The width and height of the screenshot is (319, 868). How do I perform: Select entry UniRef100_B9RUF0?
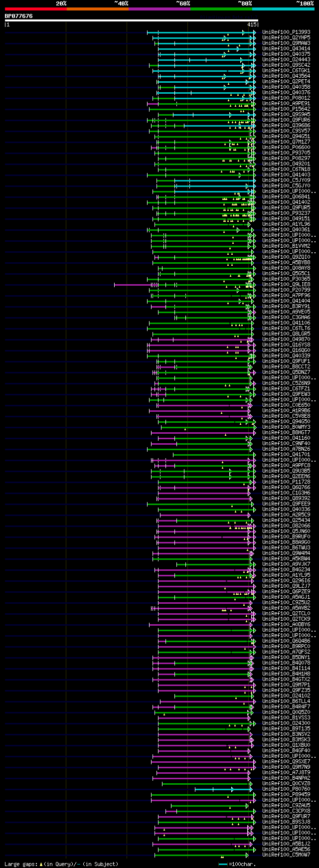point(286,537)
